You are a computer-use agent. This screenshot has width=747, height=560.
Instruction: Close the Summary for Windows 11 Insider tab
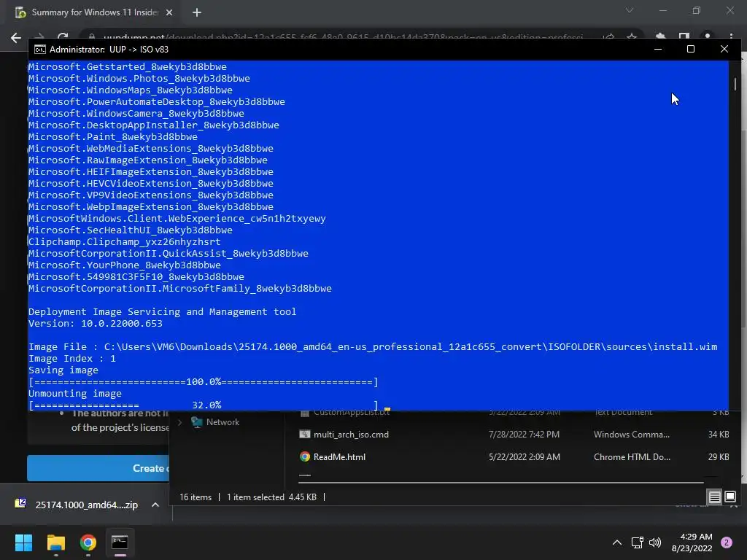coord(169,13)
